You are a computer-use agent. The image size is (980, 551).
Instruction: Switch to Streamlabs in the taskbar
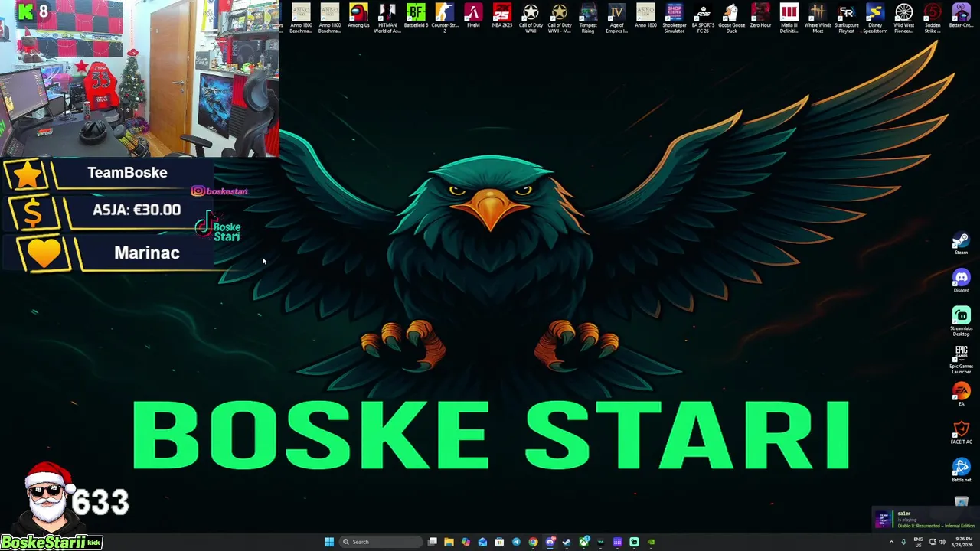pyautogui.click(x=634, y=542)
